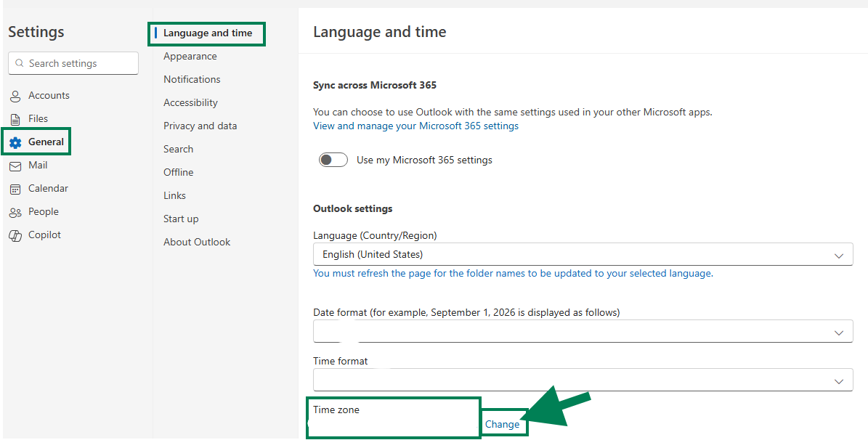The height and width of the screenshot is (440, 868).
Task: Click the refresh page notice text
Action: 513,274
